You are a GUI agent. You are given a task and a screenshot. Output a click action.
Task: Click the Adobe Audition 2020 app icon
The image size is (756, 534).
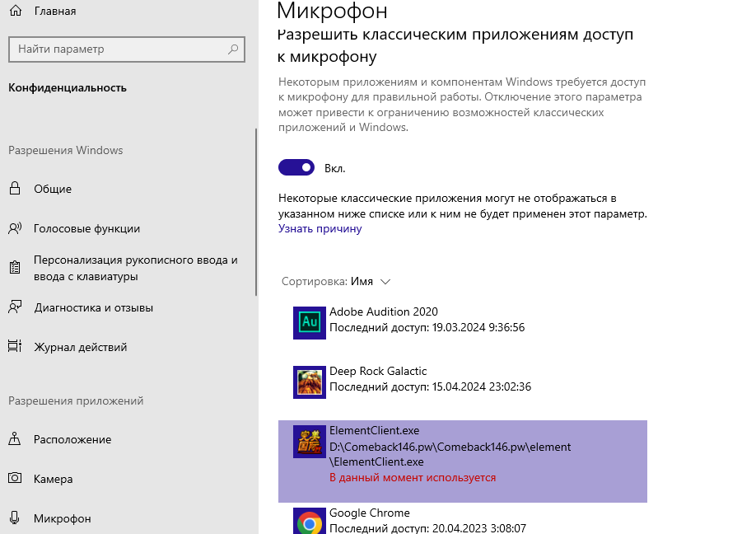[310, 322]
